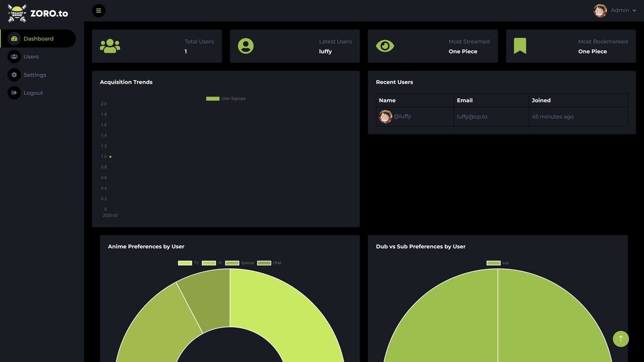Toggle User Signups legend in Acquisition Trends
This screenshot has width=644, height=362.
[226, 99]
